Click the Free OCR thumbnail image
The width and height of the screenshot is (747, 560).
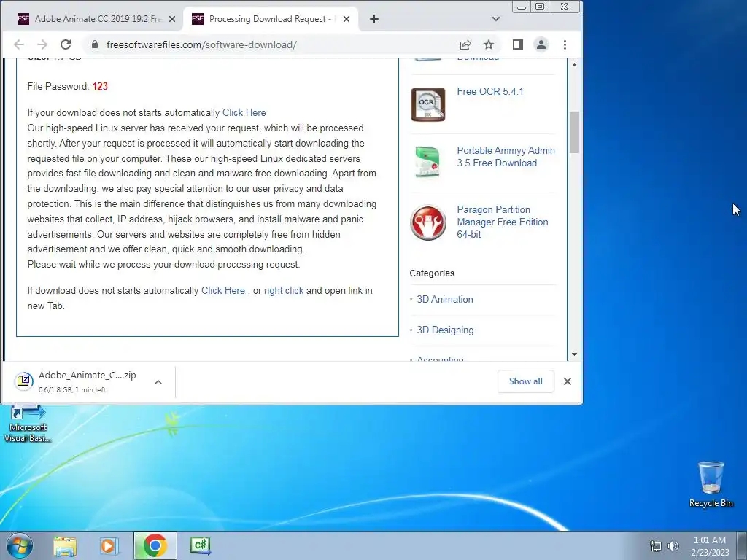(427, 104)
